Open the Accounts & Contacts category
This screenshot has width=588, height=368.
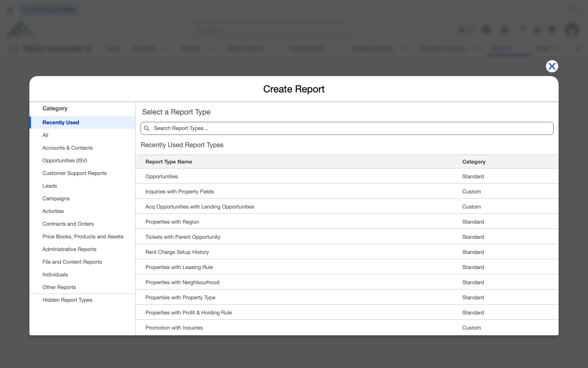[x=82, y=148]
